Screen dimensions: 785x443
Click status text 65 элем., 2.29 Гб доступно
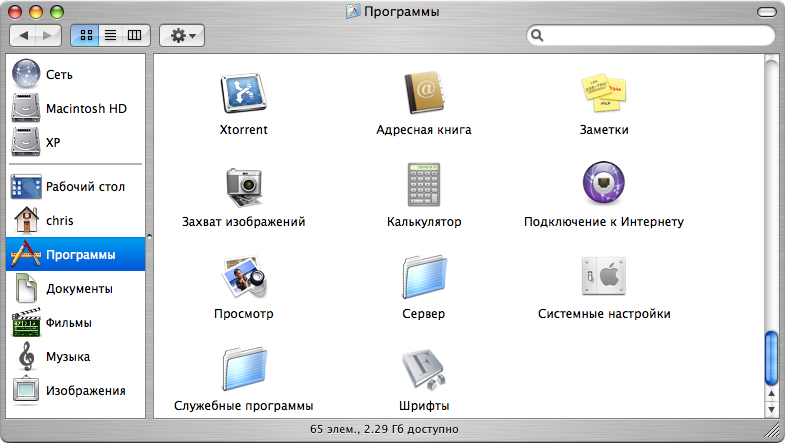click(384, 429)
